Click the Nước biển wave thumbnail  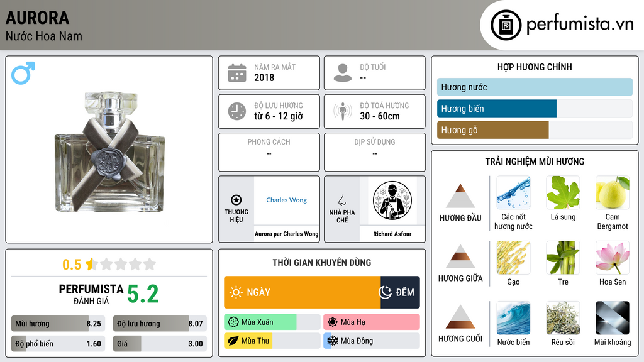(513, 318)
